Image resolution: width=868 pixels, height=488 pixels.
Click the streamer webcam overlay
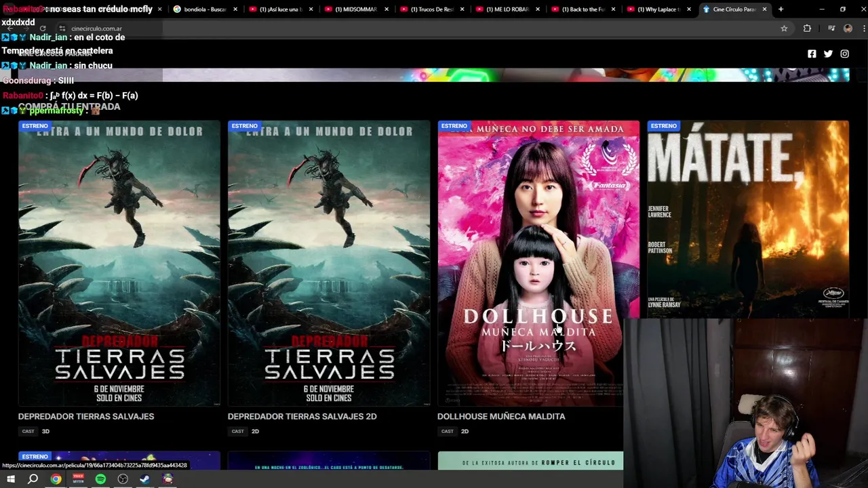click(x=746, y=403)
